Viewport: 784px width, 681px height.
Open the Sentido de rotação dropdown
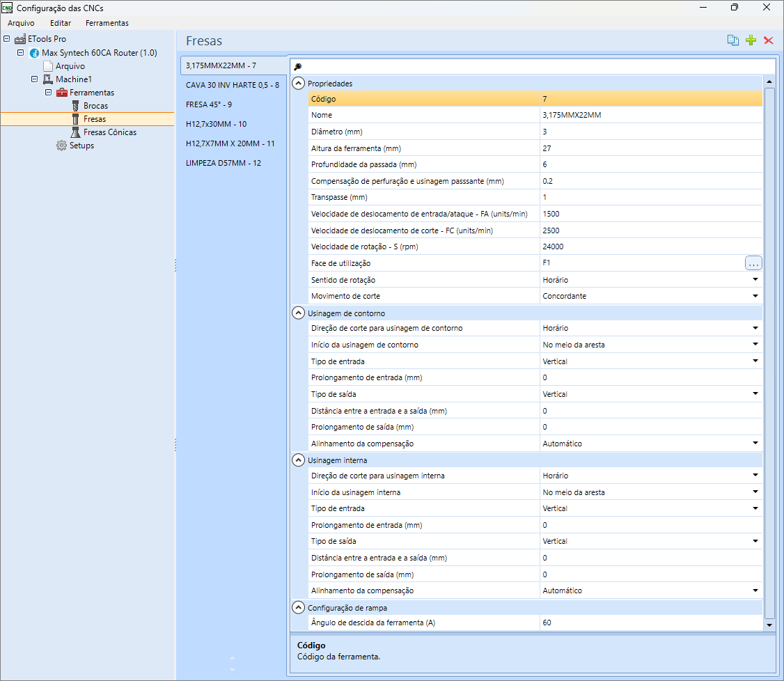pyautogui.click(x=755, y=279)
